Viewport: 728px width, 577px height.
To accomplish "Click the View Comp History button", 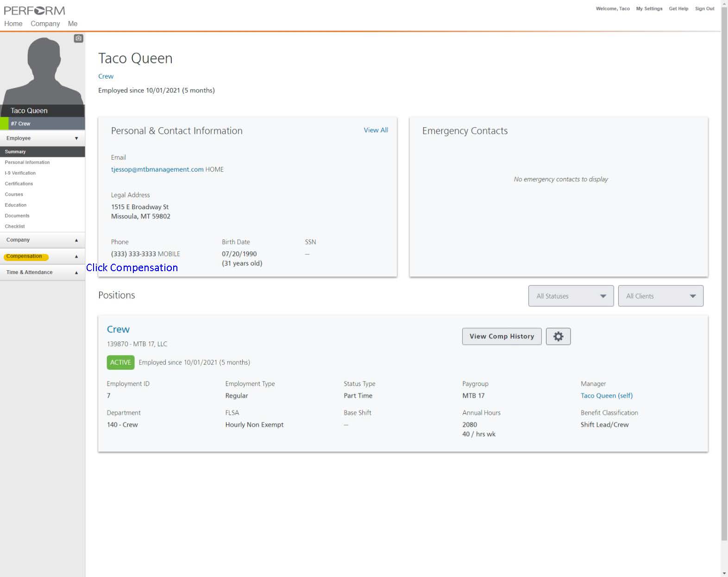I will pos(502,336).
